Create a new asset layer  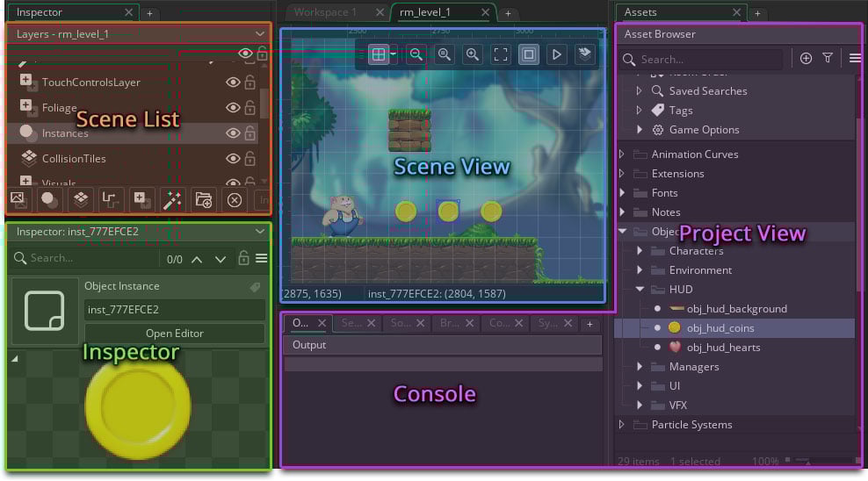click(141, 199)
